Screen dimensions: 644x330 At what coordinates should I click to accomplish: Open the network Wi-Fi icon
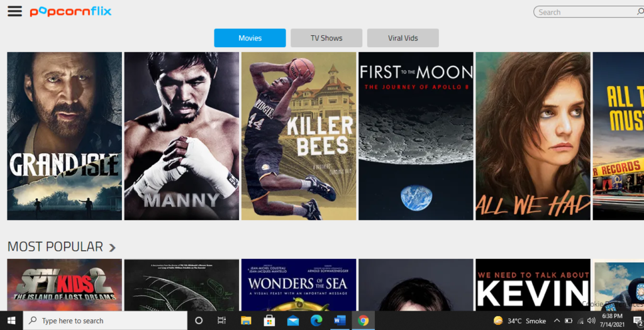pos(580,321)
